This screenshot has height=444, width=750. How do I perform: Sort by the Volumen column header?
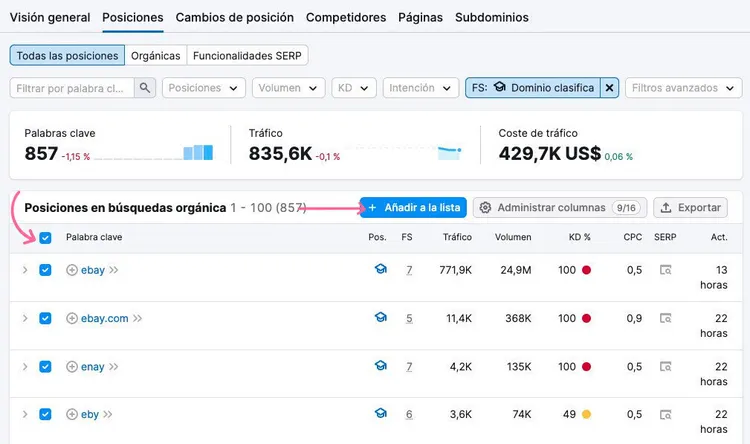(513, 237)
